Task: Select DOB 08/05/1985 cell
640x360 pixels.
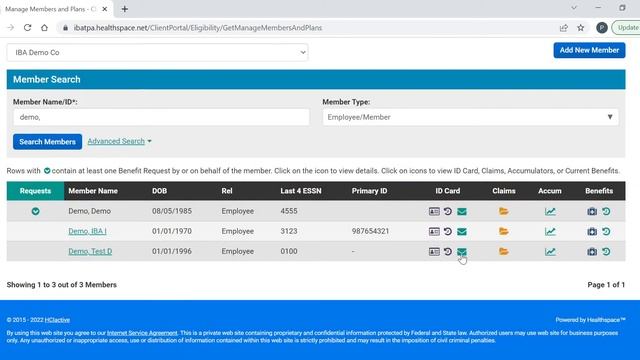Action: coord(172,211)
